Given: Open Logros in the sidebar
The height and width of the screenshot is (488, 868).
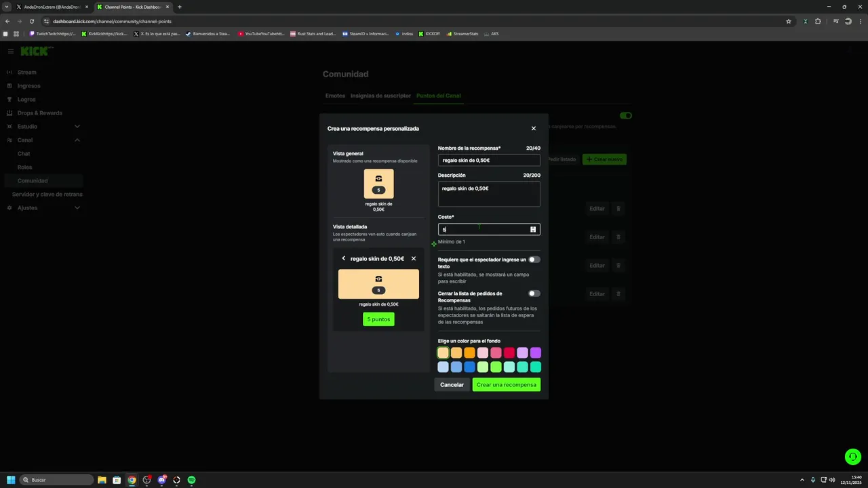Looking at the screenshot, I should [x=26, y=100].
